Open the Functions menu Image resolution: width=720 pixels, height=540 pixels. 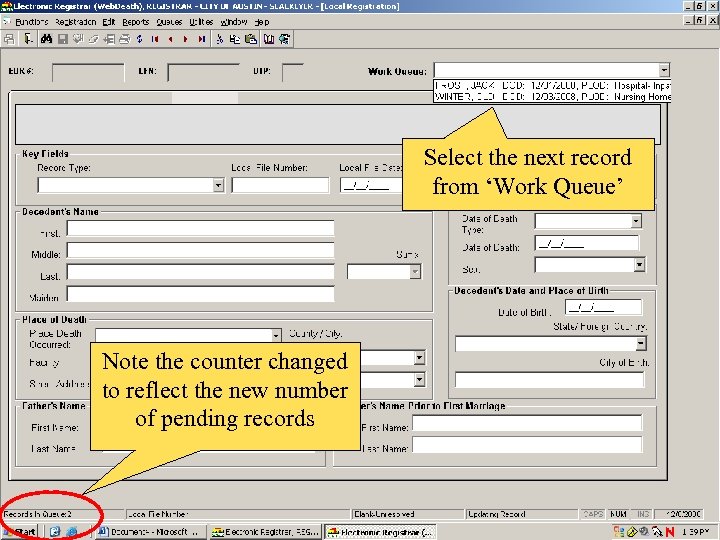[x=32, y=22]
